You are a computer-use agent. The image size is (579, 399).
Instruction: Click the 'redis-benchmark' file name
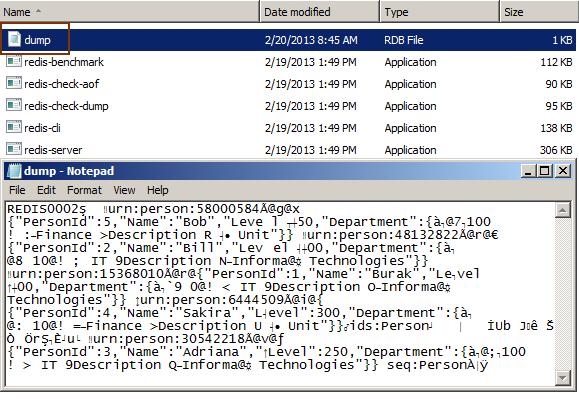click(x=64, y=62)
